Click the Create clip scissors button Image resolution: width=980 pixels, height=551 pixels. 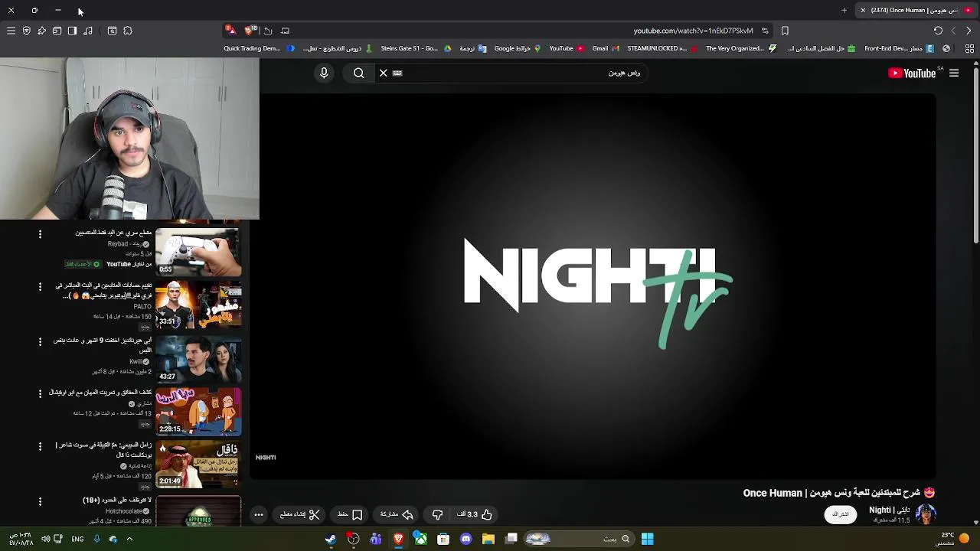[299, 514]
